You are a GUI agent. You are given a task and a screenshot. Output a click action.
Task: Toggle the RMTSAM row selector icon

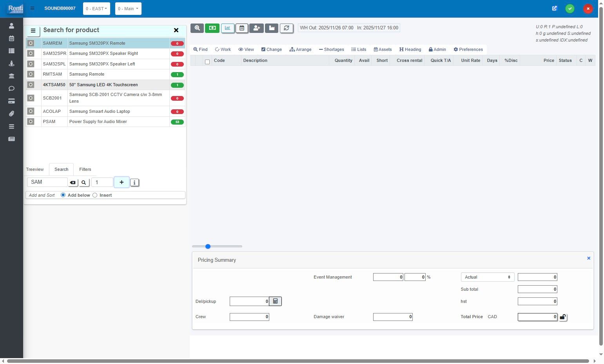[x=31, y=74]
